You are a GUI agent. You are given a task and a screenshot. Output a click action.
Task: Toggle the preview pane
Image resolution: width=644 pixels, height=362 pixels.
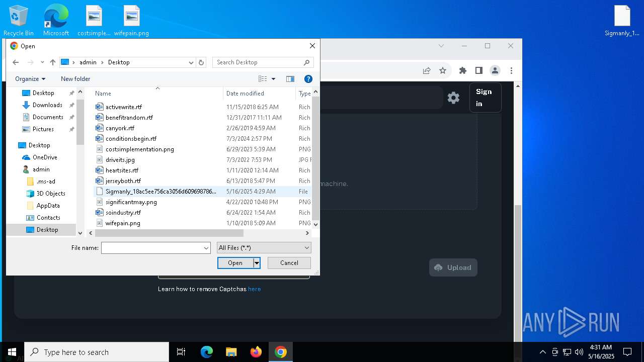(x=290, y=79)
